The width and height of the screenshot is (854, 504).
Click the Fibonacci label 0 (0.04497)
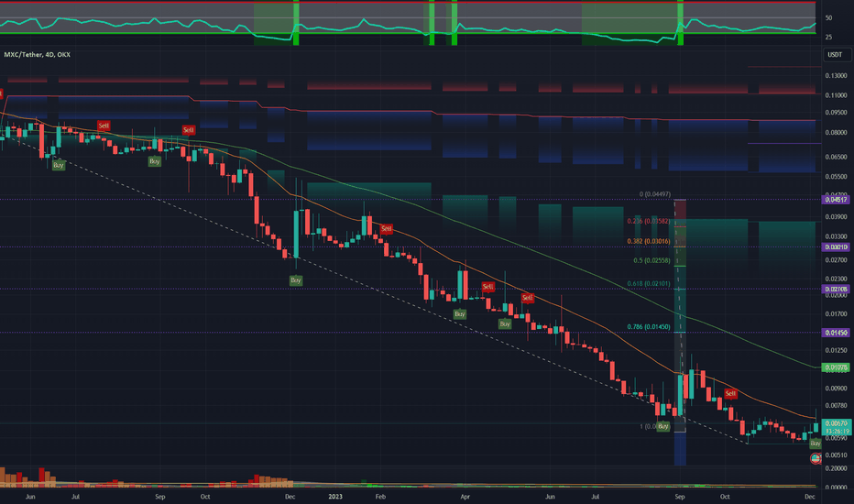(654, 194)
